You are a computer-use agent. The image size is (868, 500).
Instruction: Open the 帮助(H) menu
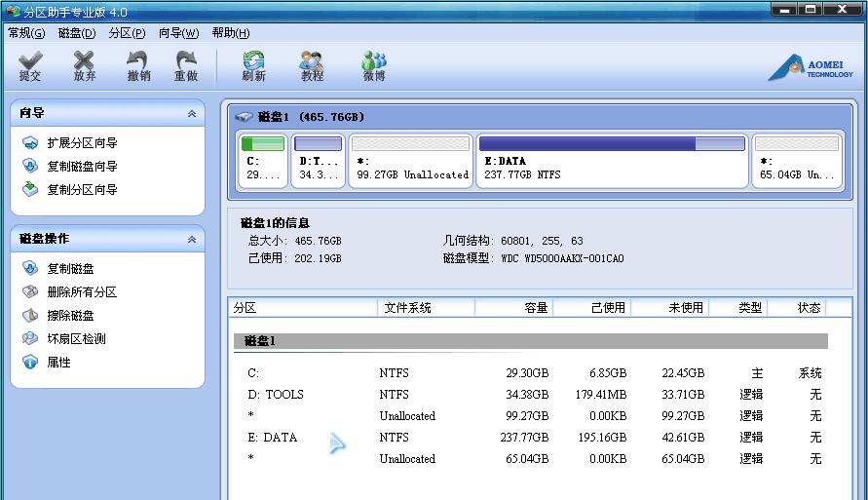pos(231,33)
